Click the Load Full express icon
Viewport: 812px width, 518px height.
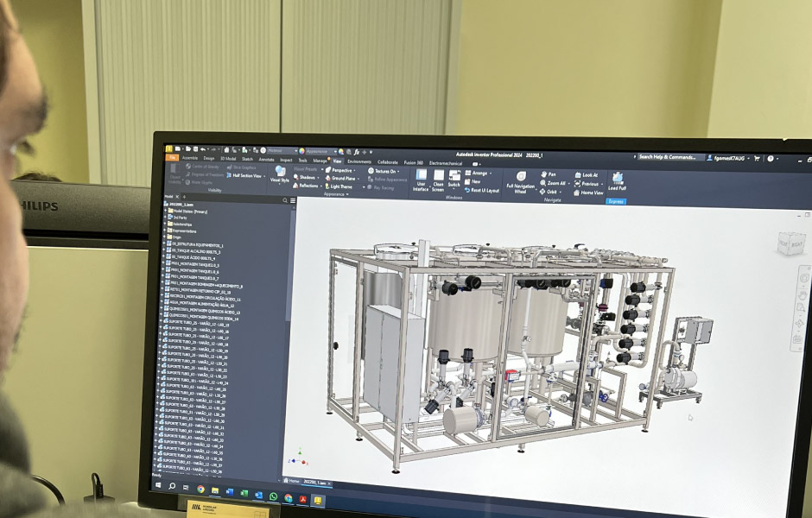(x=617, y=181)
